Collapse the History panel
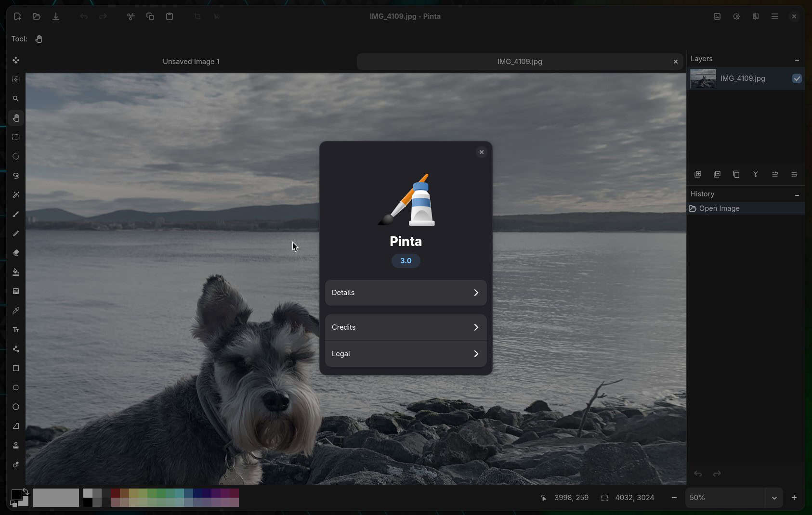The width and height of the screenshot is (812, 515). 797,194
